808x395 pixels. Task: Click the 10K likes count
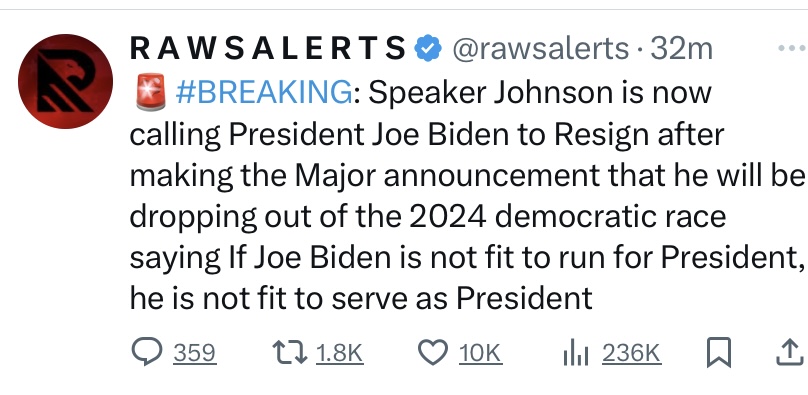pyautogui.click(x=480, y=353)
